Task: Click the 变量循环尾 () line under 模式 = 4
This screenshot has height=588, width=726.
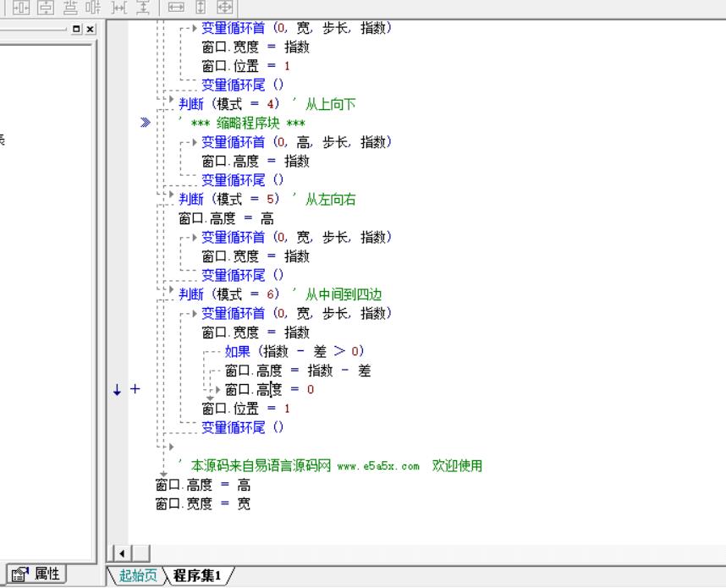Action: pyautogui.click(x=243, y=180)
